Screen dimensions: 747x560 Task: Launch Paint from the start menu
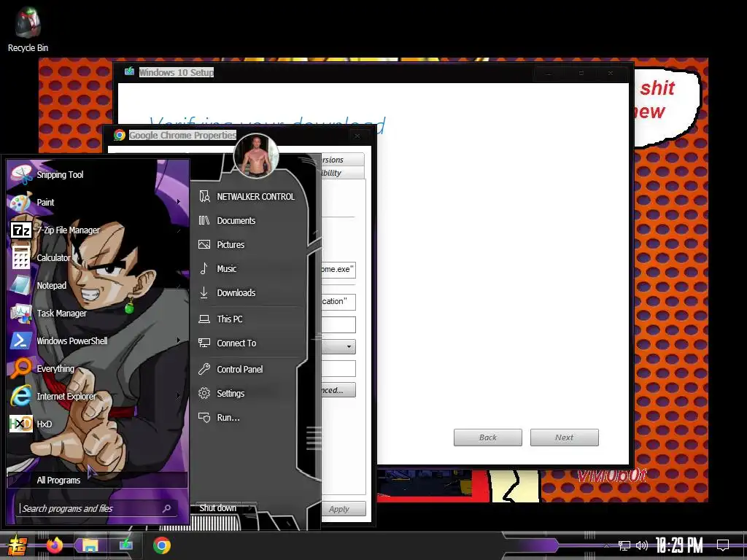pos(98,203)
